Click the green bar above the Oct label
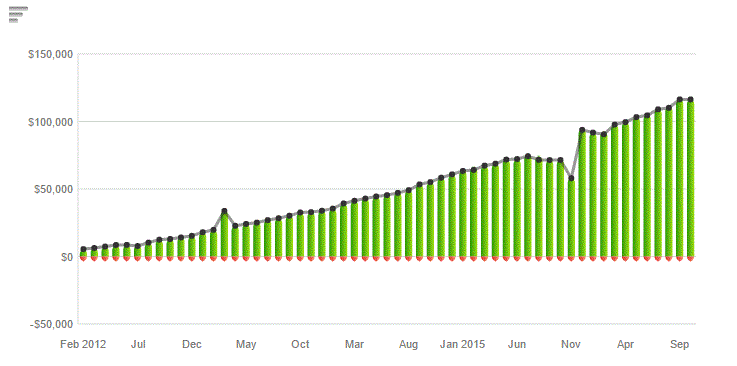The height and width of the screenshot is (366, 737). pyautogui.click(x=300, y=235)
